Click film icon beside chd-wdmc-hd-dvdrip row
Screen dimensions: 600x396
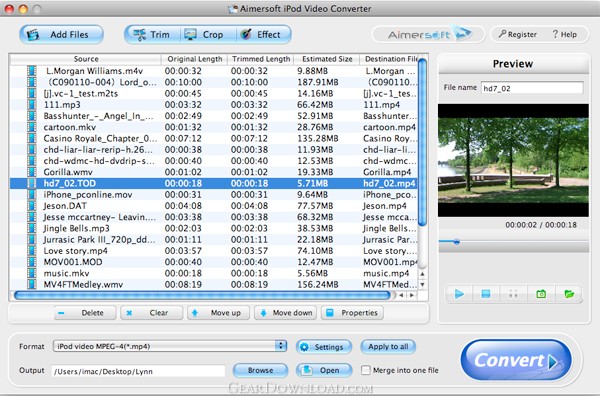coord(32,161)
